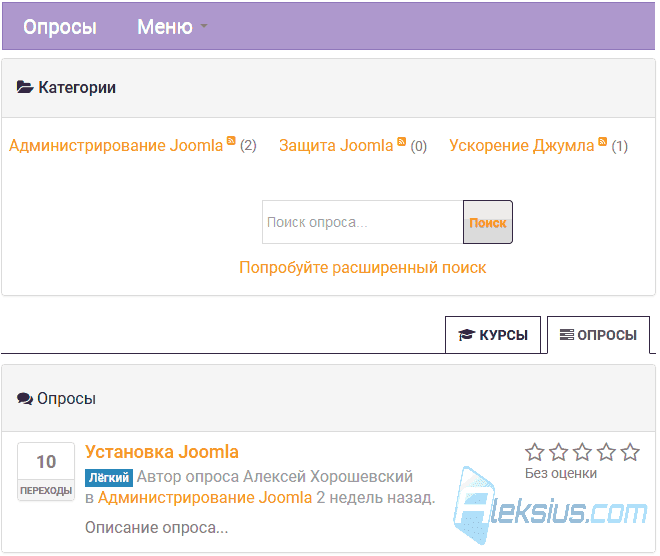Screen dimensions: 660x556
Task: Click the Поиск search button
Action: pyautogui.click(x=488, y=222)
